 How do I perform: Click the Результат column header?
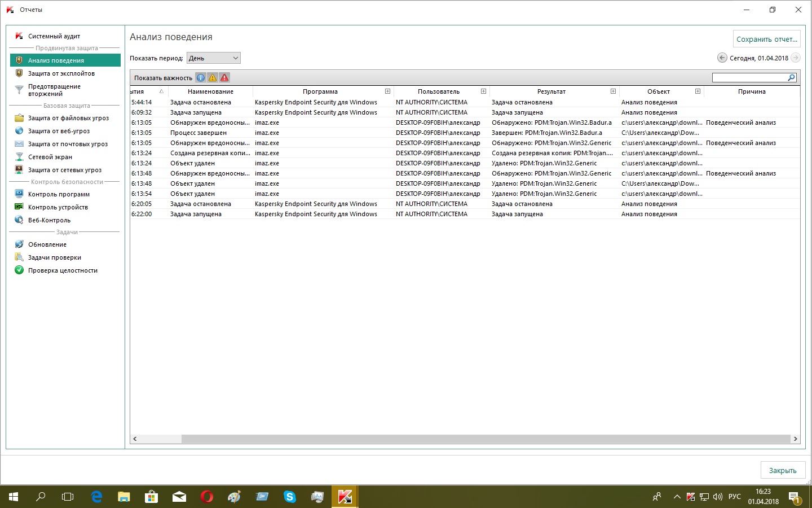pos(551,91)
